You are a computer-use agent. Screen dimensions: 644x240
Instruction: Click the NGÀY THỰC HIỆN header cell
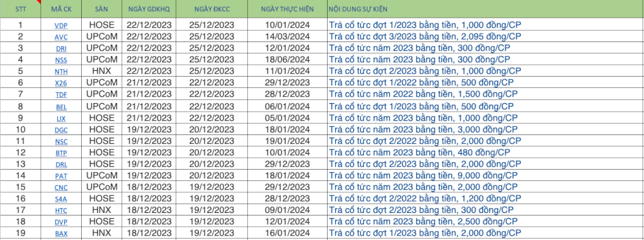(x=287, y=9)
